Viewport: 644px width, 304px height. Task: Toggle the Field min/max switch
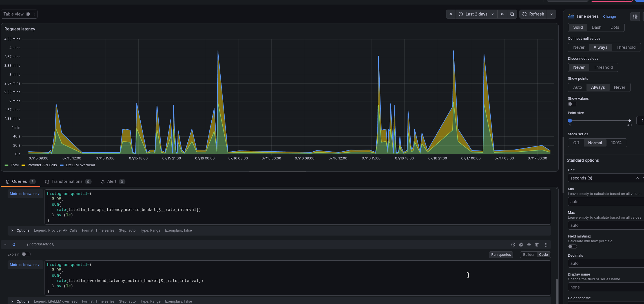tap(572, 247)
